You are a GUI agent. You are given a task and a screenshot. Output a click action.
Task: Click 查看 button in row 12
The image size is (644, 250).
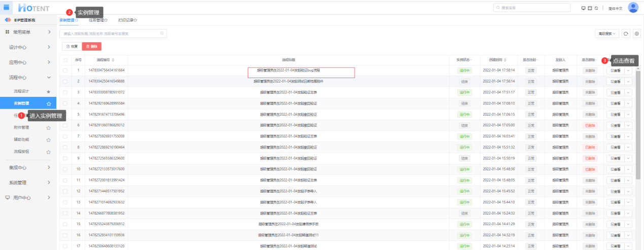tap(616, 191)
